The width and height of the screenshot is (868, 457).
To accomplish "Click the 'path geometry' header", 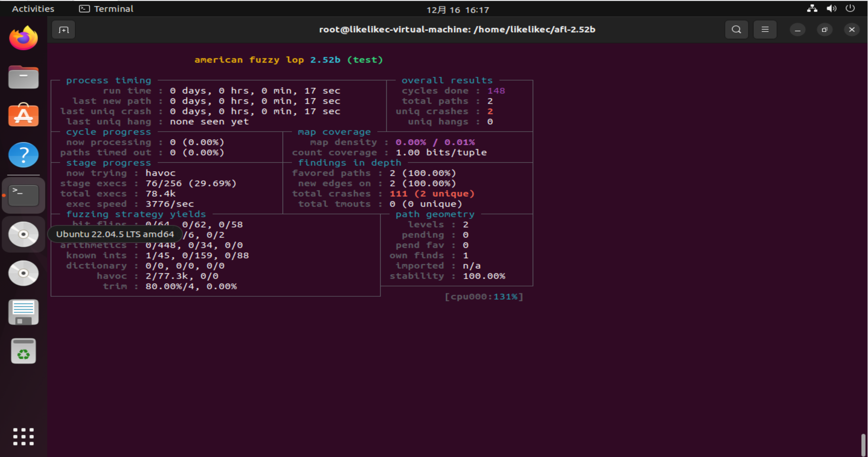I will pos(435,214).
